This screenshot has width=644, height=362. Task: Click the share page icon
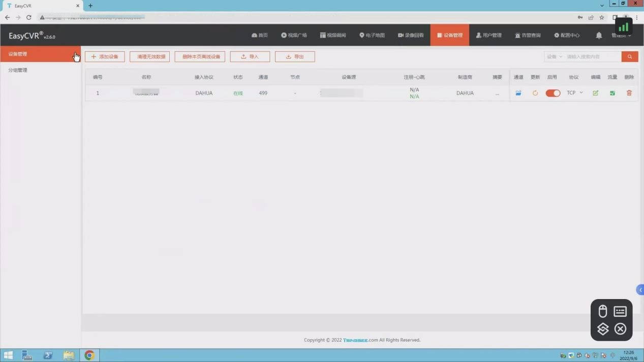click(x=591, y=17)
